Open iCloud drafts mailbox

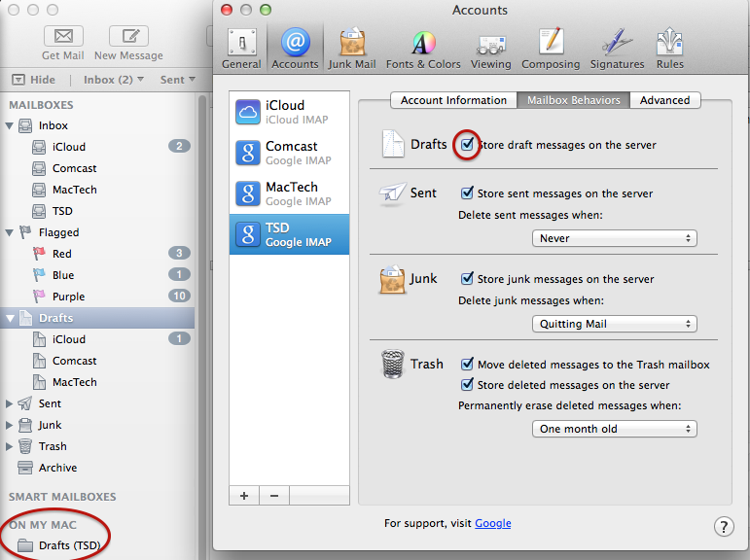97,339
